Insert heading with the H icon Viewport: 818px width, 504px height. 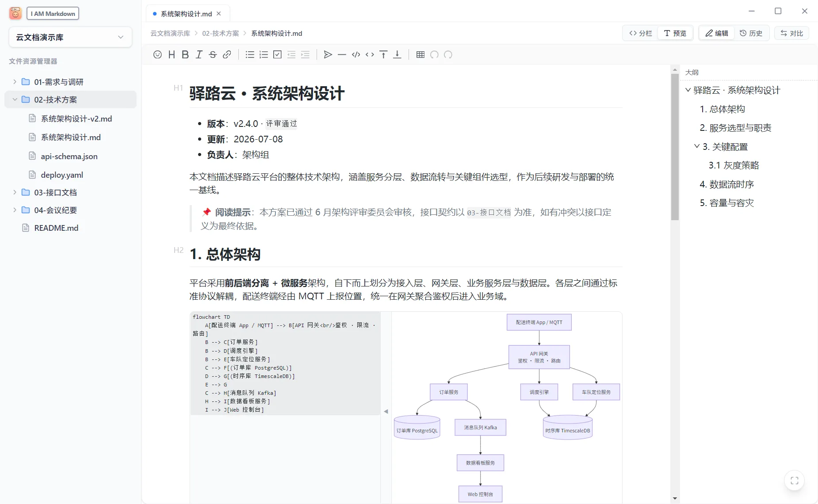point(172,54)
